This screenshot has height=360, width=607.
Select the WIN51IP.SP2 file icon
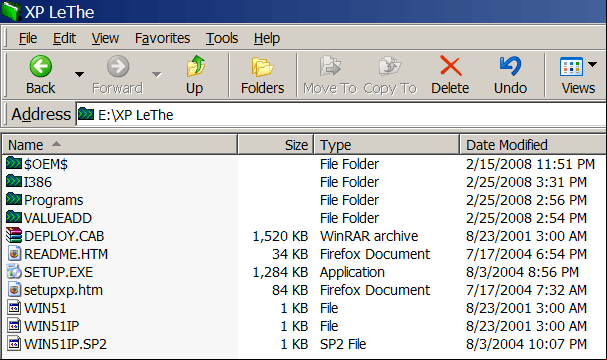click(14, 343)
